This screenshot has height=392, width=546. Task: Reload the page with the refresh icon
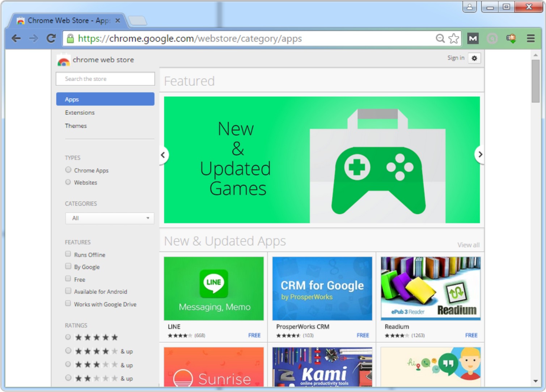click(51, 38)
